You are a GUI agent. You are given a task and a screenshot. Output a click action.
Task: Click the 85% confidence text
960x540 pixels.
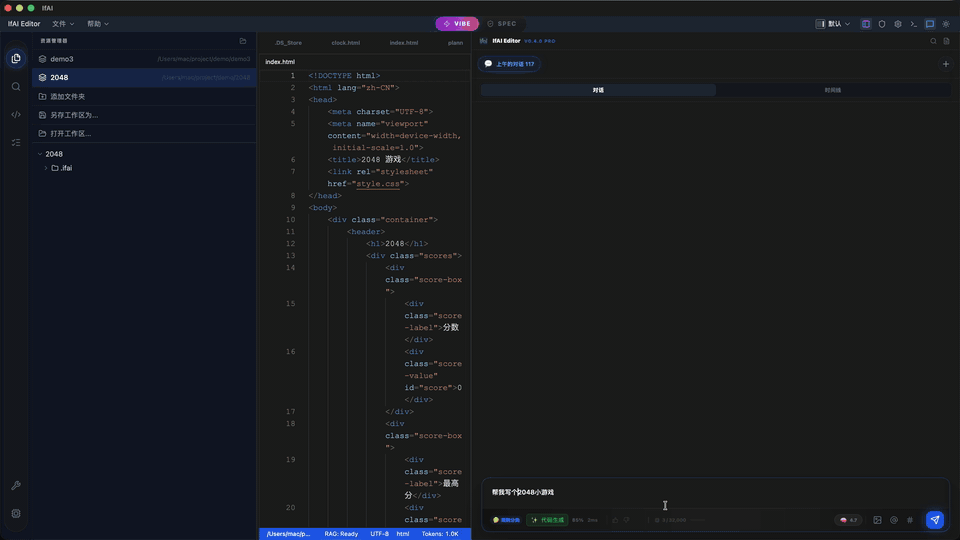point(577,520)
